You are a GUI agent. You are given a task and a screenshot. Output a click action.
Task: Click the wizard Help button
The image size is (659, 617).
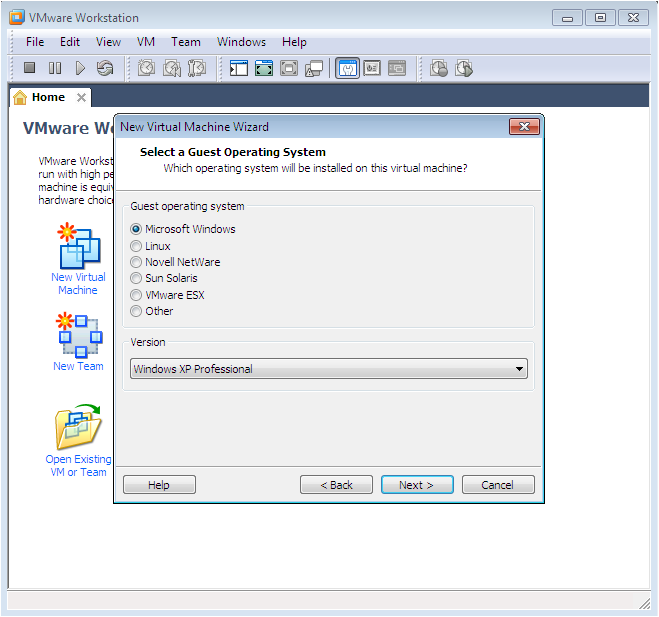(x=159, y=485)
